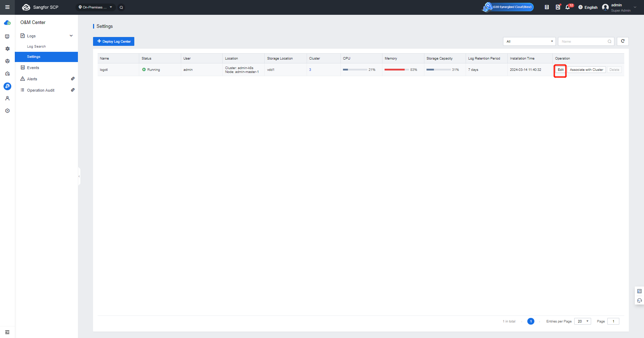The height and width of the screenshot is (338, 644).
Task: Collapse the Logs menu chevron
Action: point(71,36)
